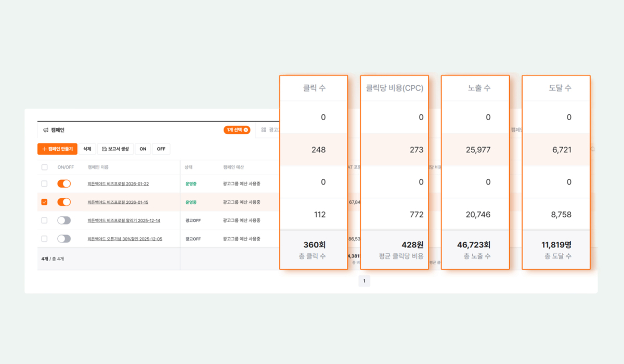Click the 도달 수 column header
The width and height of the screenshot is (624, 364).
coord(560,88)
